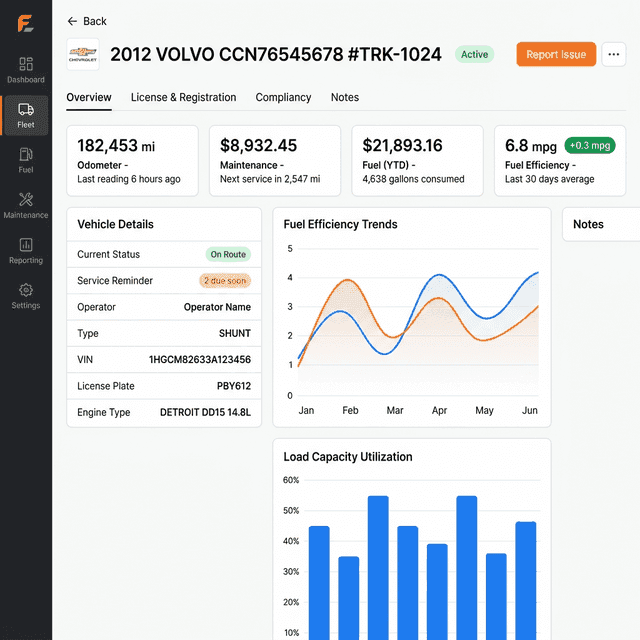This screenshot has width=640, height=640.
Task: Click '4,638 gallons consumed' text
Action: click(413, 179)
